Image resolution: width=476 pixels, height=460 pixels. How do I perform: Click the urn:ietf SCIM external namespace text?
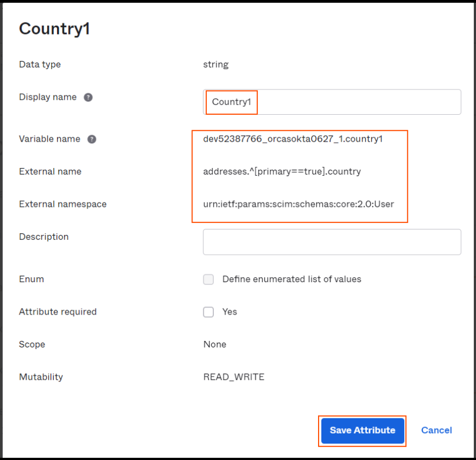click(x=298, y=204)
